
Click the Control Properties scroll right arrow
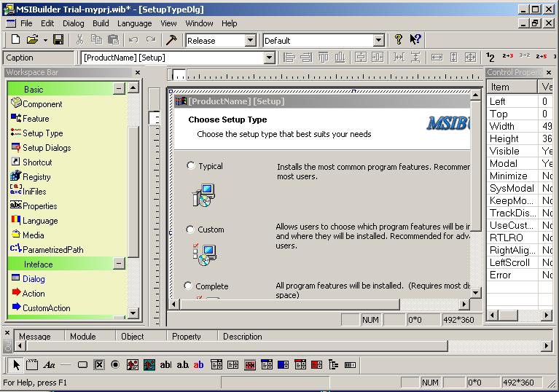pos(547,315)
